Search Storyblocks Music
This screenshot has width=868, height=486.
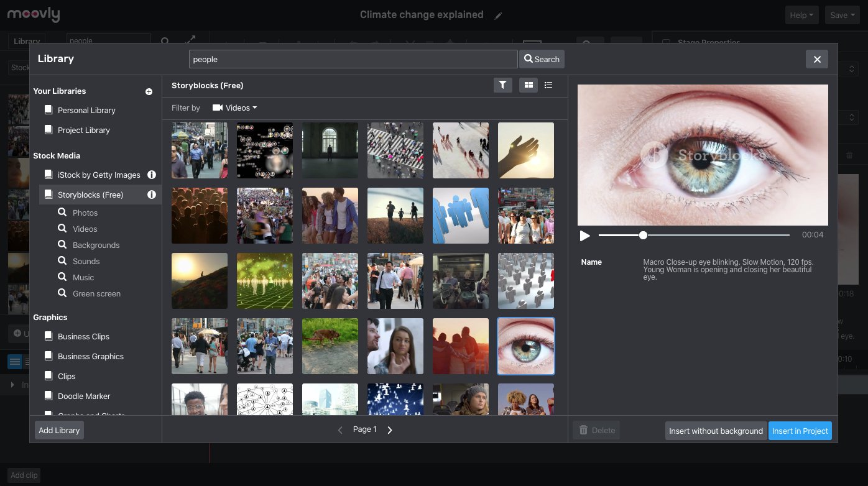click(x=83, y=277)
